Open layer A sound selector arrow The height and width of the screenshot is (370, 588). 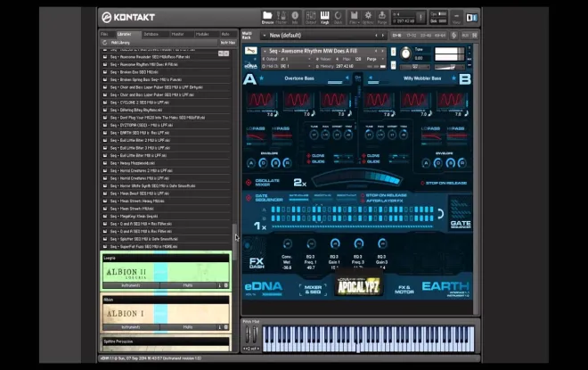pyautogui.click(x=347, y=78)
